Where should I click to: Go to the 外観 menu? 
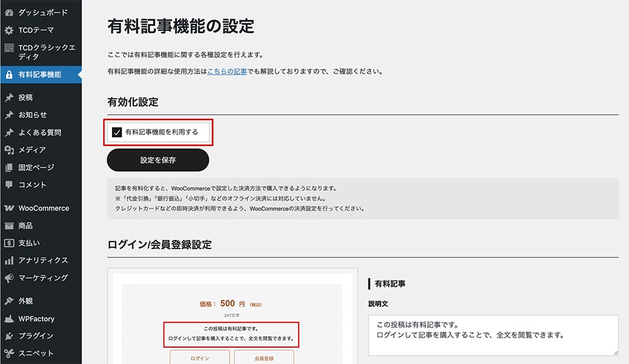26,301
